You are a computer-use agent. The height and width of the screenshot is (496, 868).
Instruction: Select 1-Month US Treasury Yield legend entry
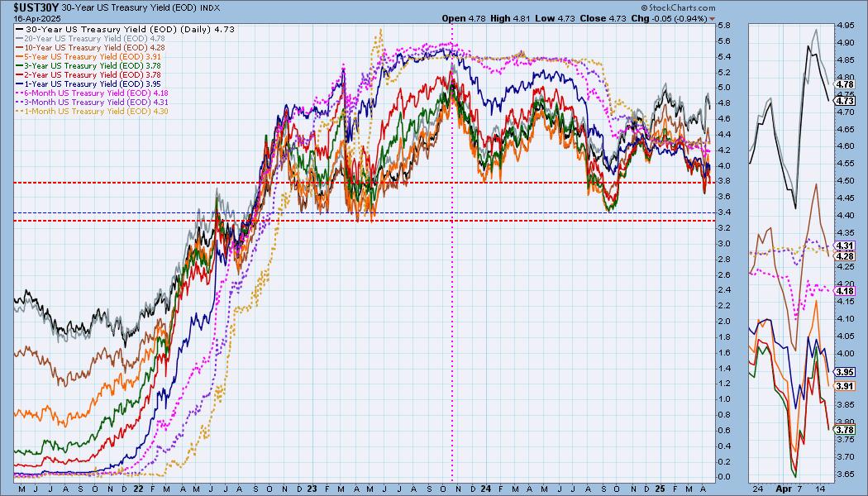point(93,112)
